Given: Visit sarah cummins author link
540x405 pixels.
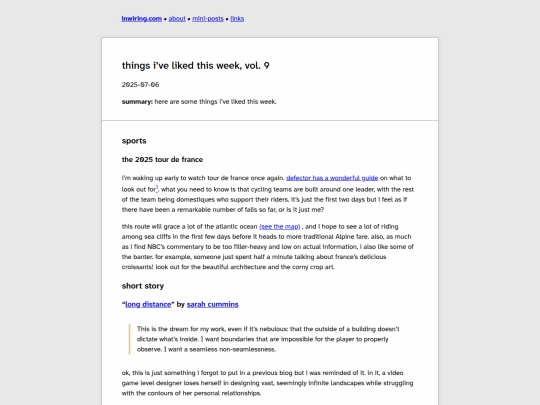Looking at the screenshot, I should click(212, 304).
